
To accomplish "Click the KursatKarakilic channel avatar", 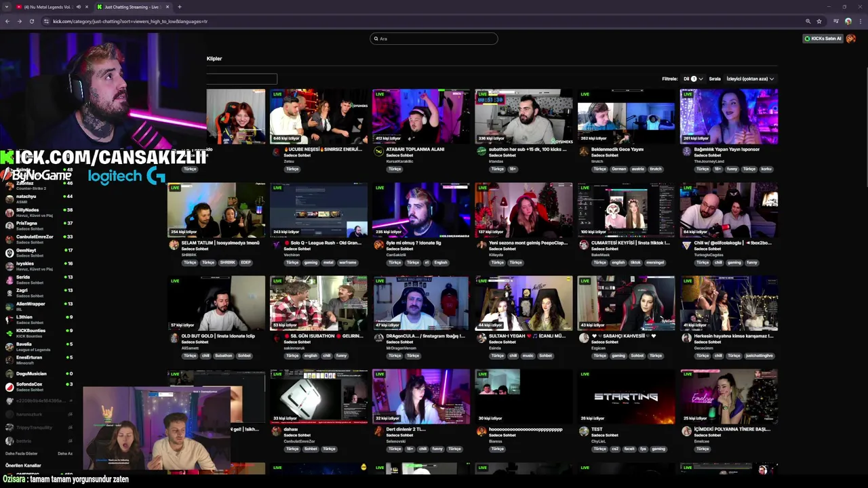I will pos(378,152).
